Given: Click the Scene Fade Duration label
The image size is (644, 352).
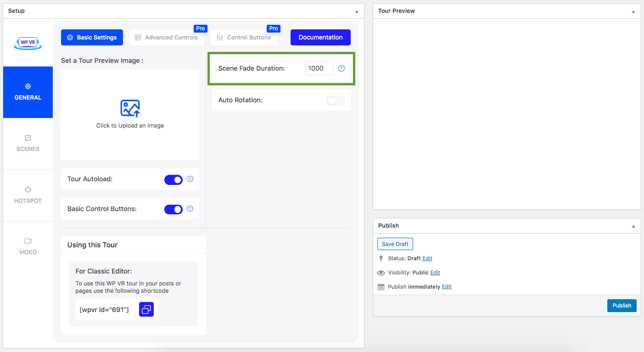Looking at the screenshot, I should tap(252, 68).
